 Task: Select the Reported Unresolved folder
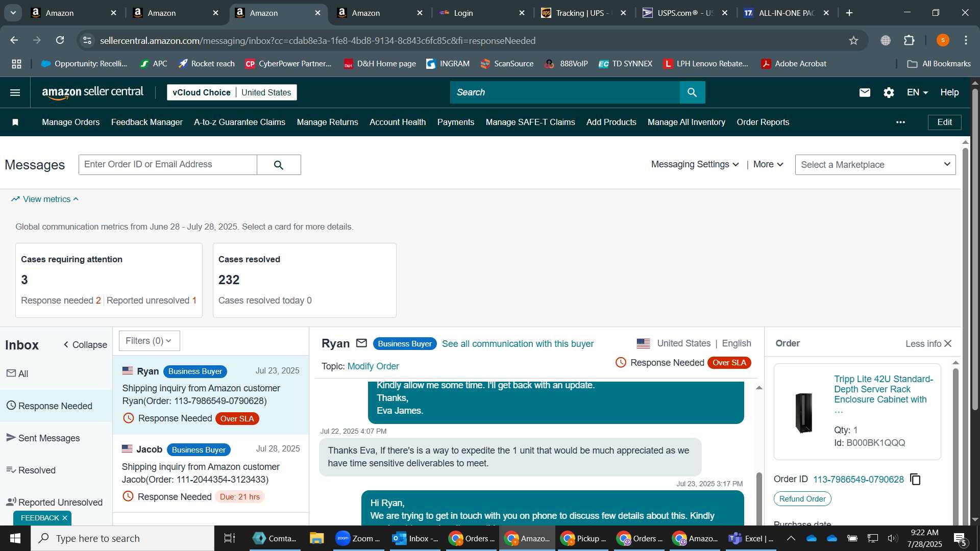pyautogui.click(x=56, y=502)
